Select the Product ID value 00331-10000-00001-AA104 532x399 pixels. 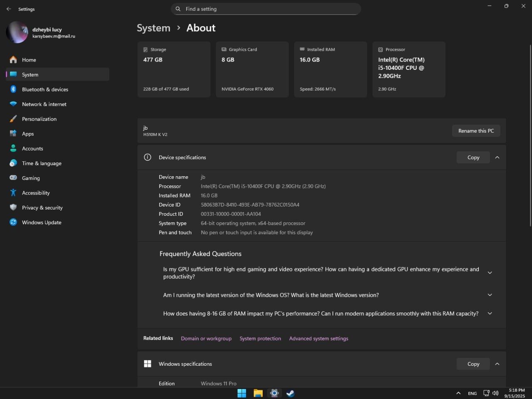tap(231, 214)
